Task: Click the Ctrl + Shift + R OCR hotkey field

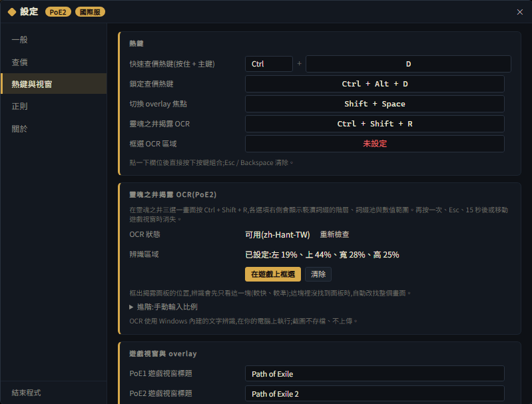Action: pos(375,124)
